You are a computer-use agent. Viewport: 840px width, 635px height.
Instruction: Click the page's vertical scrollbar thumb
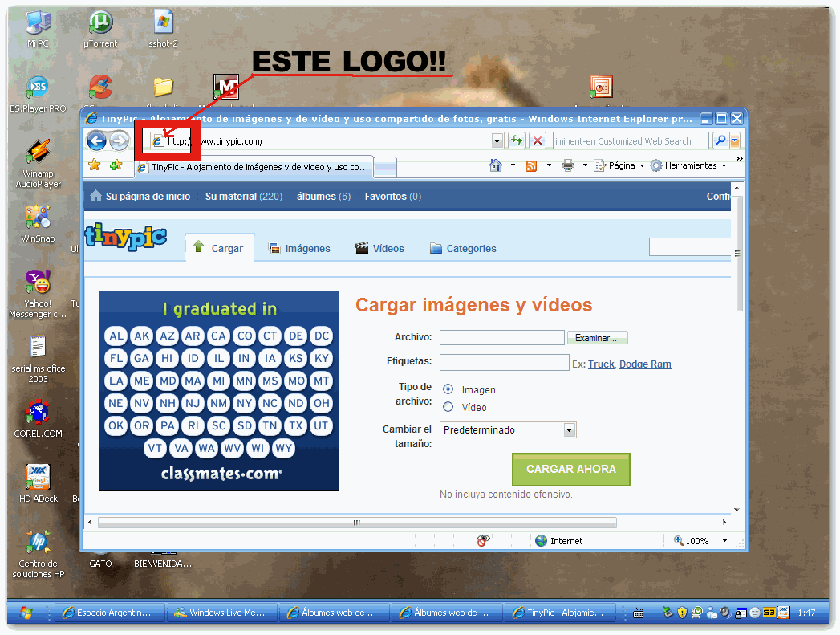(x=737, y=253)
